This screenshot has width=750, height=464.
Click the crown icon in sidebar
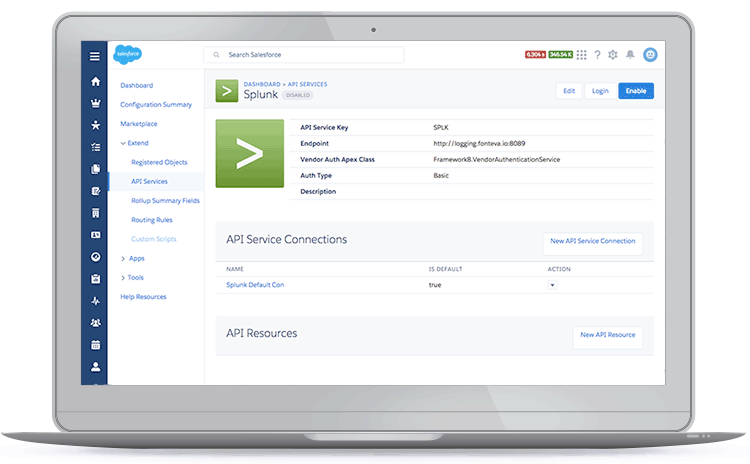tap(95, 103)
